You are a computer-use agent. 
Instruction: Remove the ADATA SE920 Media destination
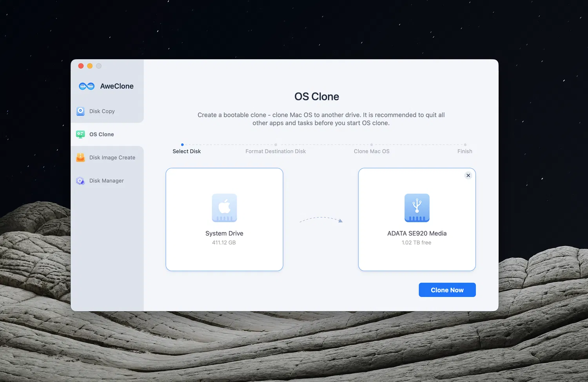point(468,176)
